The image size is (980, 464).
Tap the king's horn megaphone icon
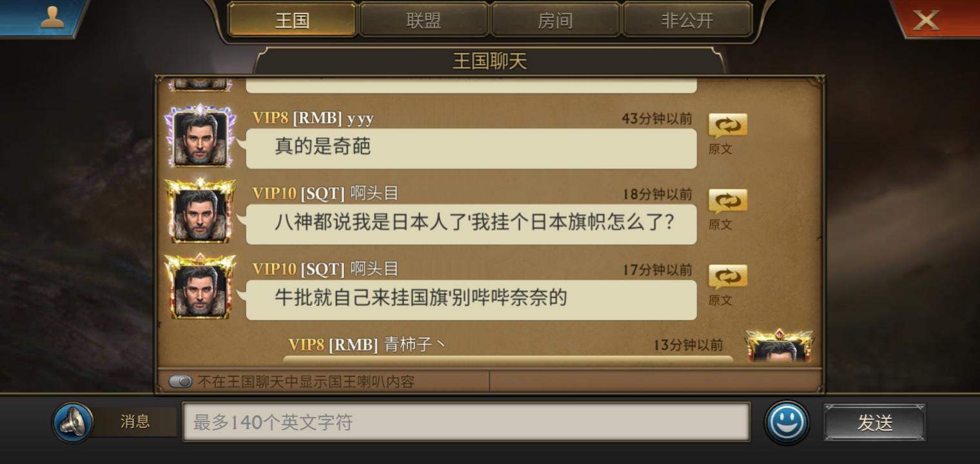coord(73,423)
